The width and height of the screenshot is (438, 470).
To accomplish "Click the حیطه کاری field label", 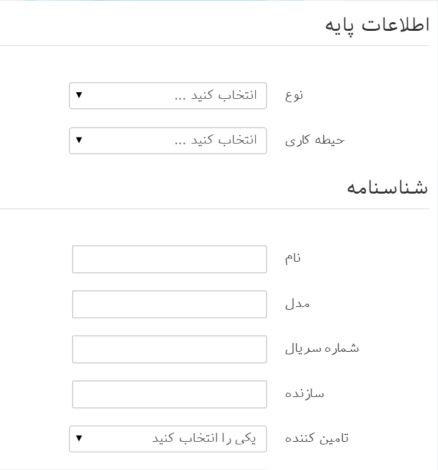I will [315, 140].
